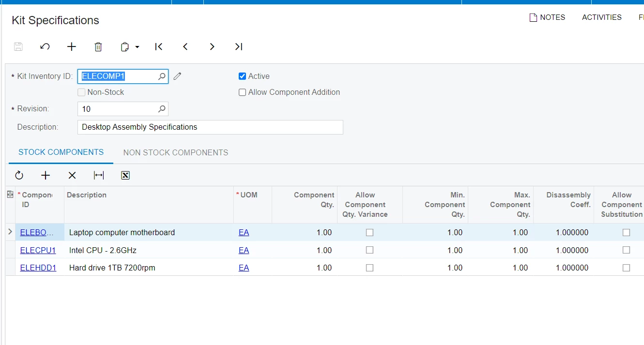Undo unsaved changes with cancel icon
644x345 pixels.
click(45, 46)
